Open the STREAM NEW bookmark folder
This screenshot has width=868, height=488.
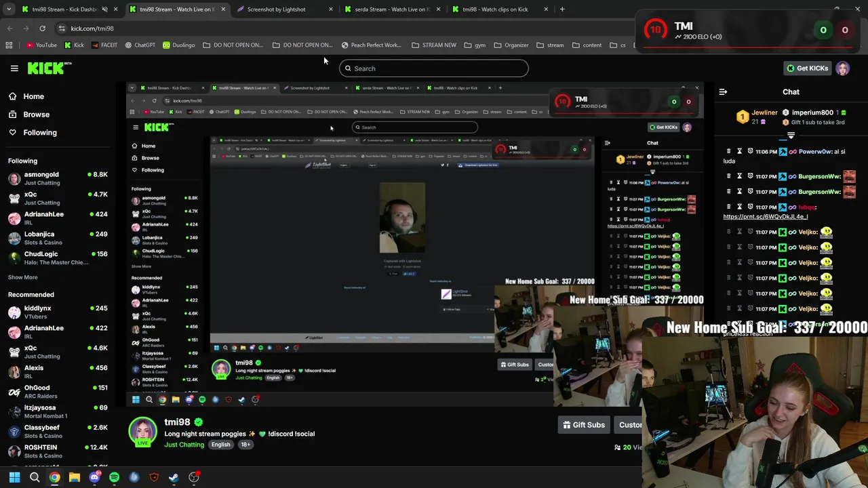point(433,45)
